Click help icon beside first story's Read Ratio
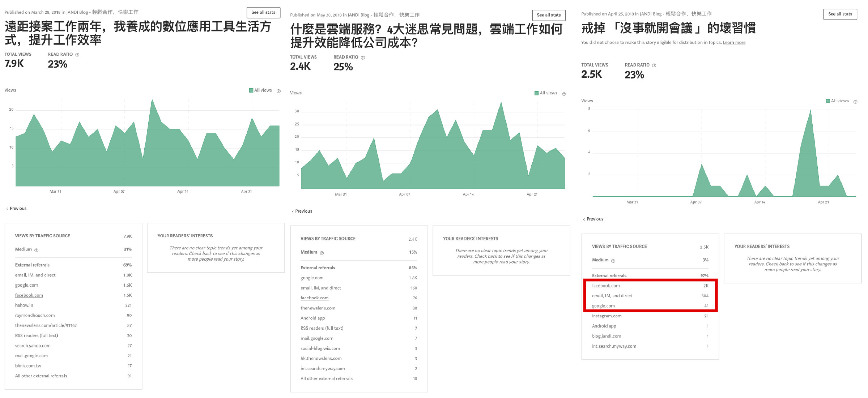 pos(77,55)
